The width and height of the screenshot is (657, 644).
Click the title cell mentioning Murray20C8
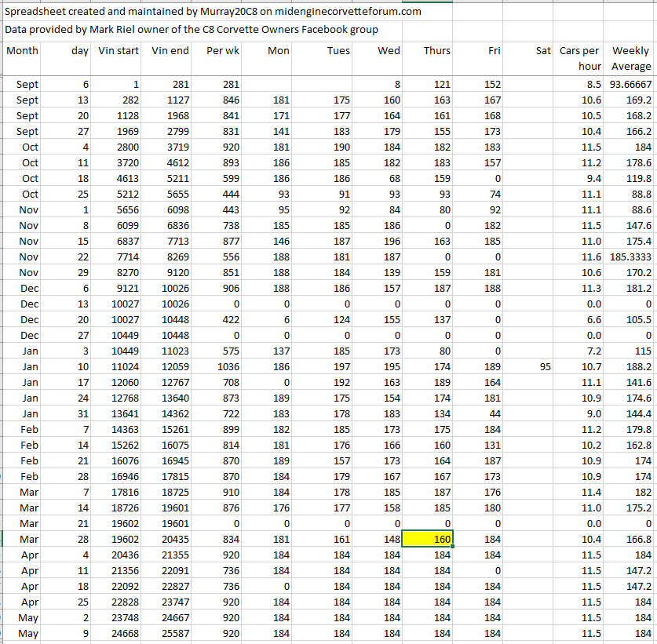(x=213, y=11)
